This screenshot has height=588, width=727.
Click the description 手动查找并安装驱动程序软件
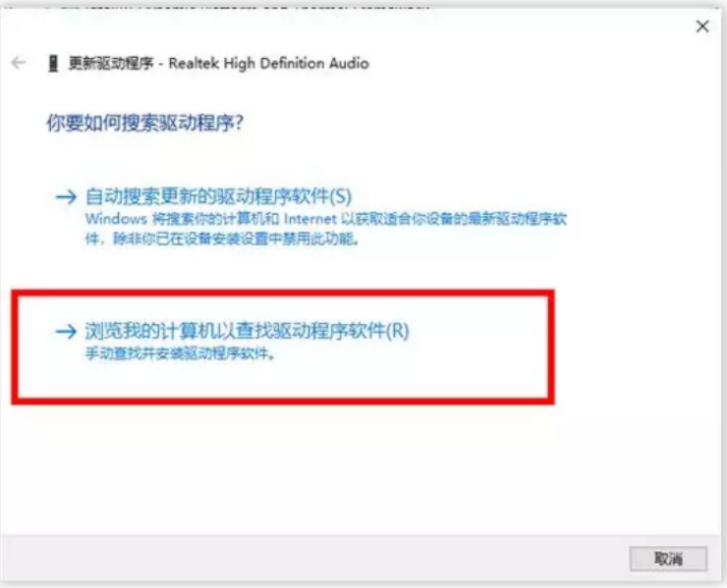(x=180, y=354)
